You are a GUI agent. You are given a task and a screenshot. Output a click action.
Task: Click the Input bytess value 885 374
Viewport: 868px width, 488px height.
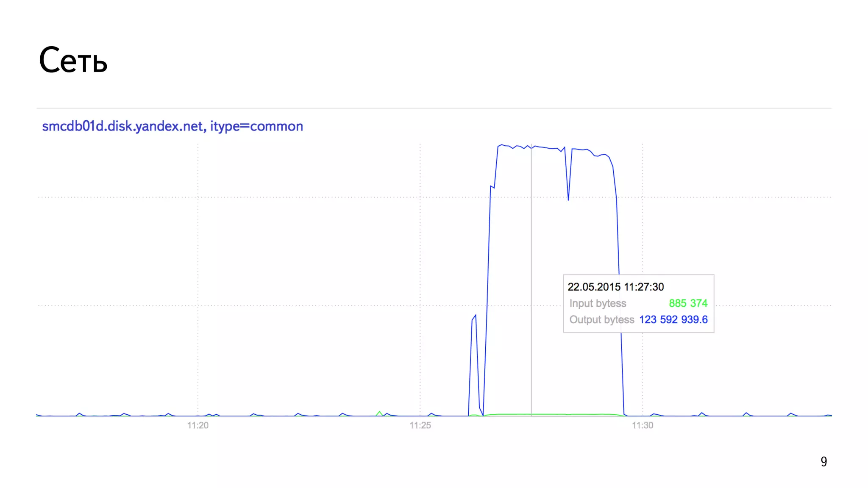pyautogui.click(x=688, y=303)
